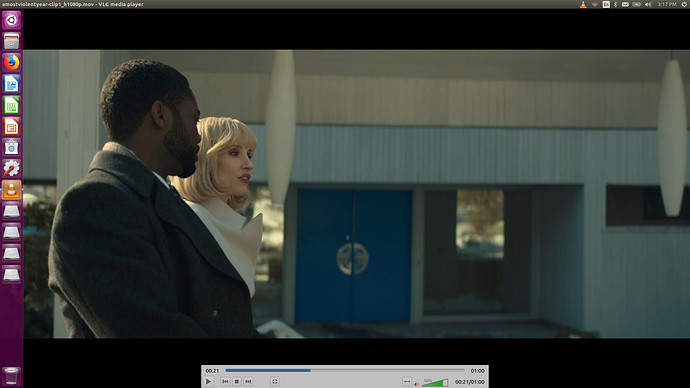Open the clock showing 3:17 PM

click(x=667, y=4)
